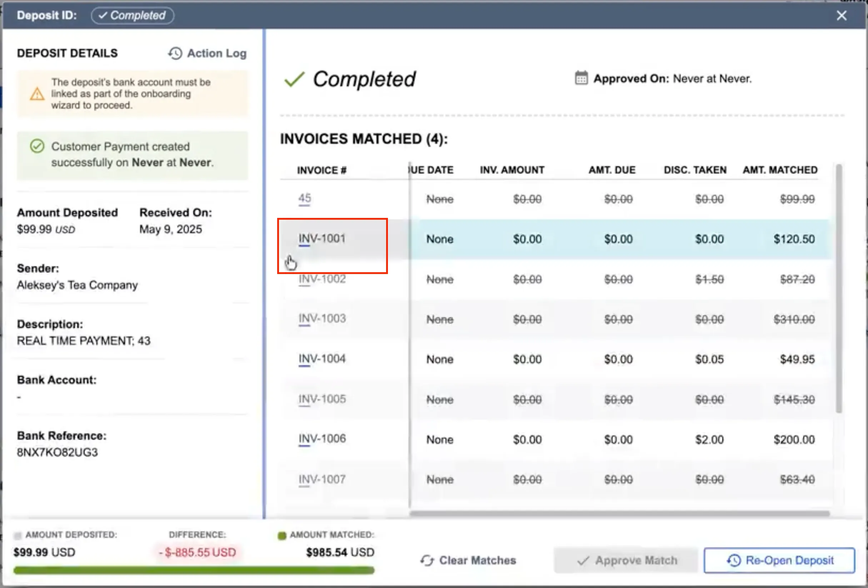Click the green matched amount progress bar
The height and width of the screenshot is (588, 868).
(194, 570)
